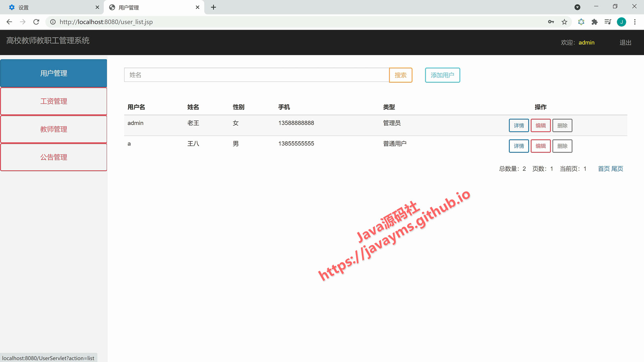Click the 退出 logout link
The image size is (644, 362).
point(625,43)
